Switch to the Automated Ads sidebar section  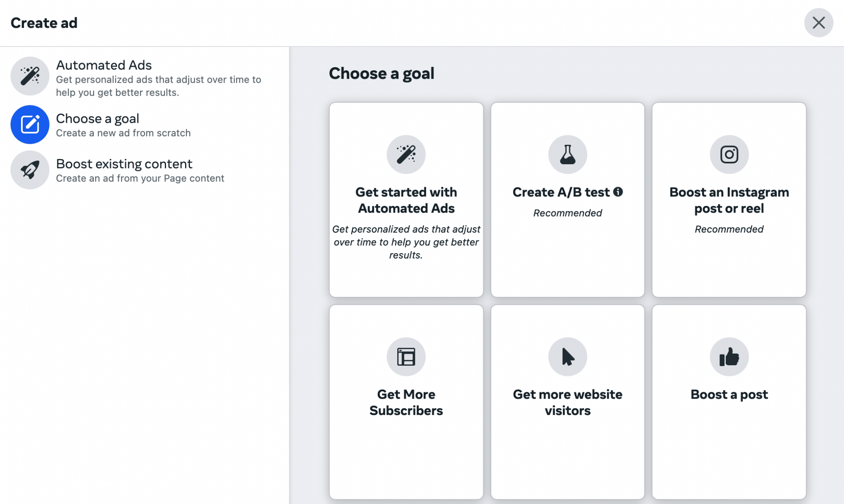click(104, 65)
